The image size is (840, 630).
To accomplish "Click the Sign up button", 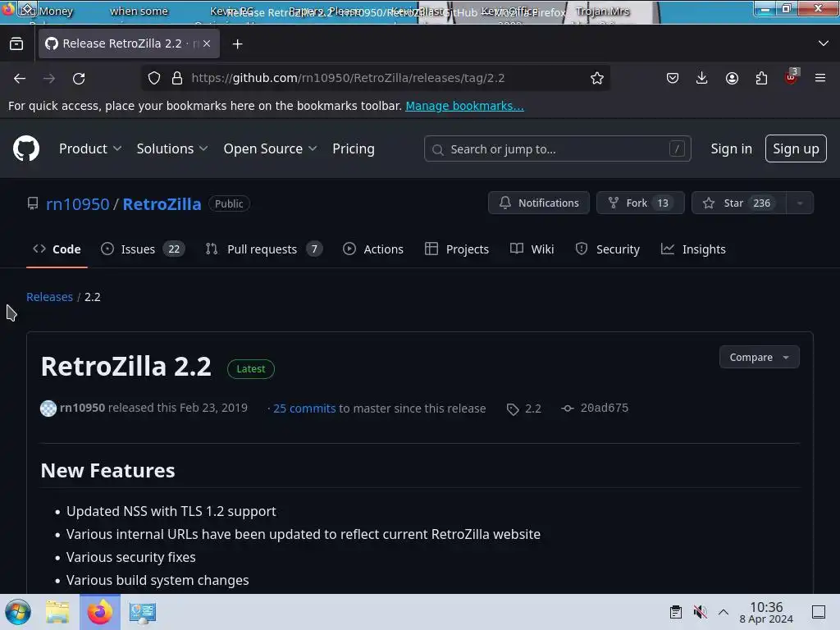I will pos(796,148).
